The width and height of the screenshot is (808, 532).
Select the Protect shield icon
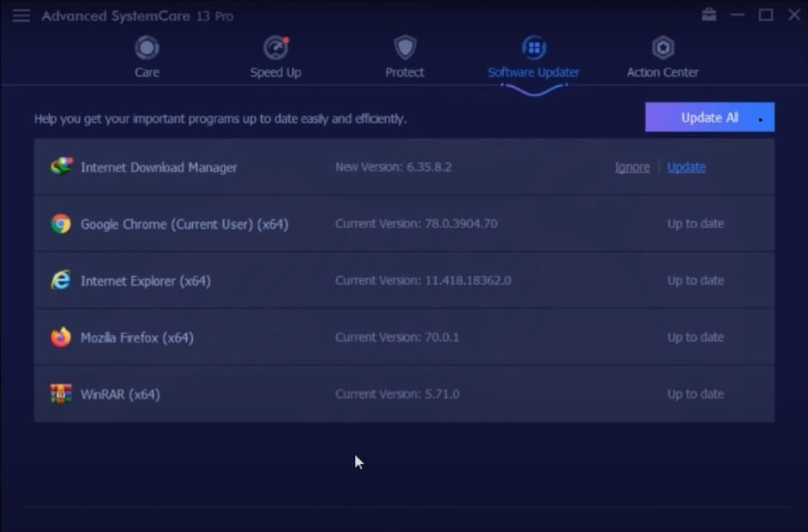(x=405, y=48)
